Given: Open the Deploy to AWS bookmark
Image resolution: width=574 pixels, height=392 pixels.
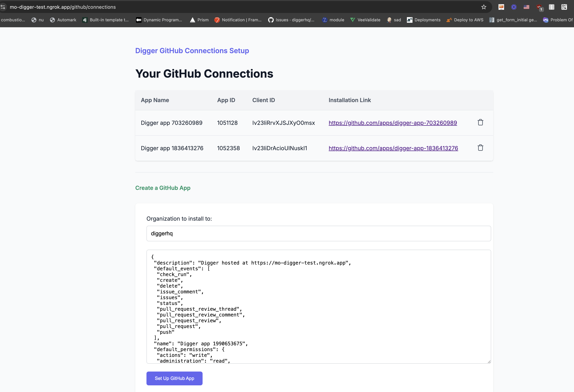Looking at the screenshot, I should click(x=465, y=20).
